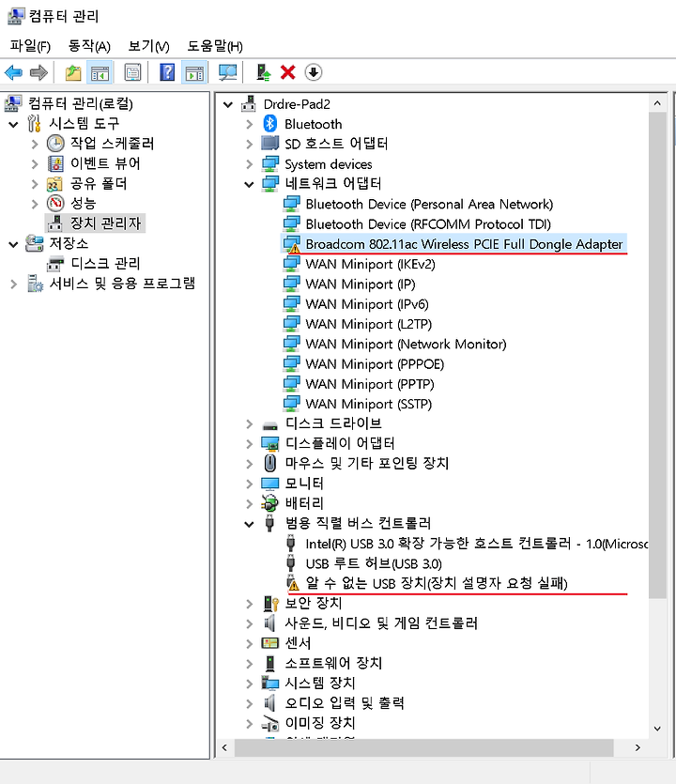Select Intel(R) USB 3.0 확장 가능한 호스트 컨트롤러
The width and height of the screenshot is (676, 784).
point(477,544)
